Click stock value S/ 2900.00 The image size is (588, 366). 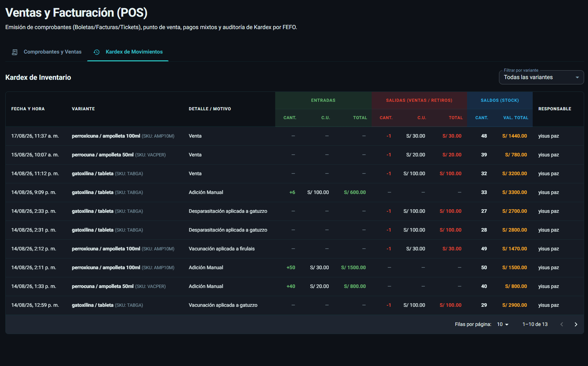pyautogui.click(x=515, y=305)
